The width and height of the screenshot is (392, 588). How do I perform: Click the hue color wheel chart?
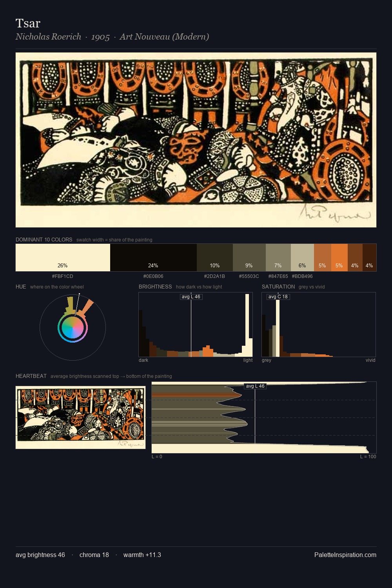point(73,327)
